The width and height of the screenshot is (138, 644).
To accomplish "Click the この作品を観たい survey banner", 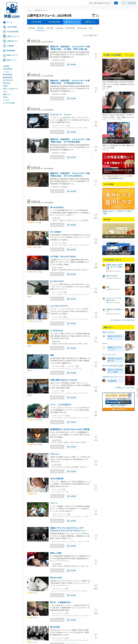I will (x=118, y=163).
